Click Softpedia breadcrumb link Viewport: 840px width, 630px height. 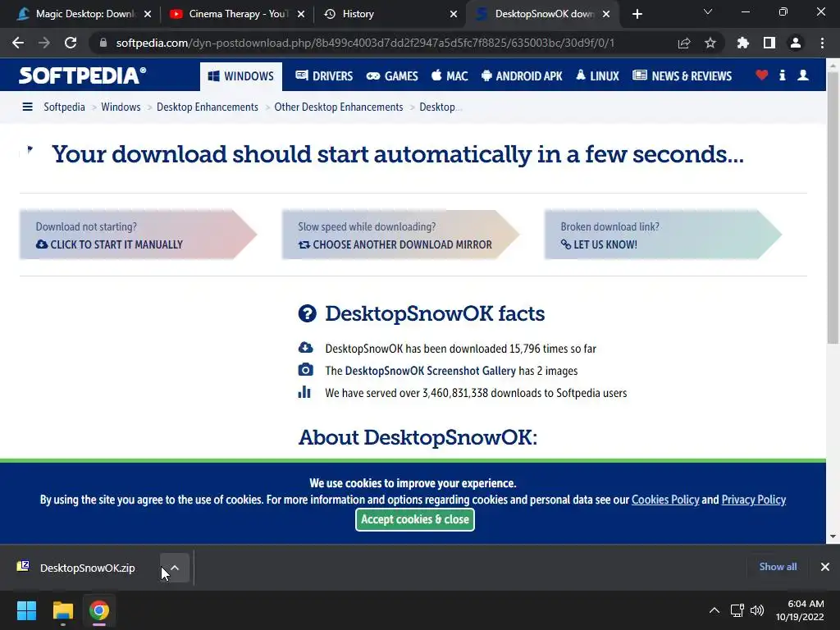(x=64, y=107)
